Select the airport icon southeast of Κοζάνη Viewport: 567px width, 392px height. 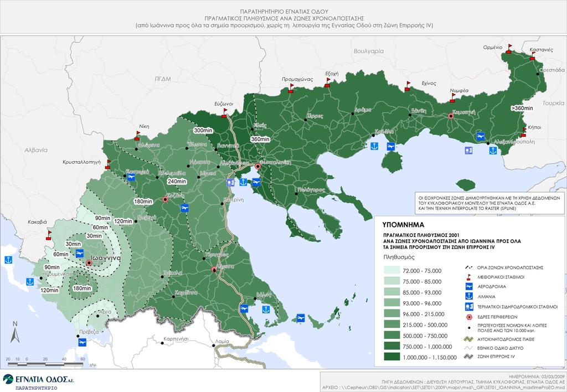[x=184, y=208]
